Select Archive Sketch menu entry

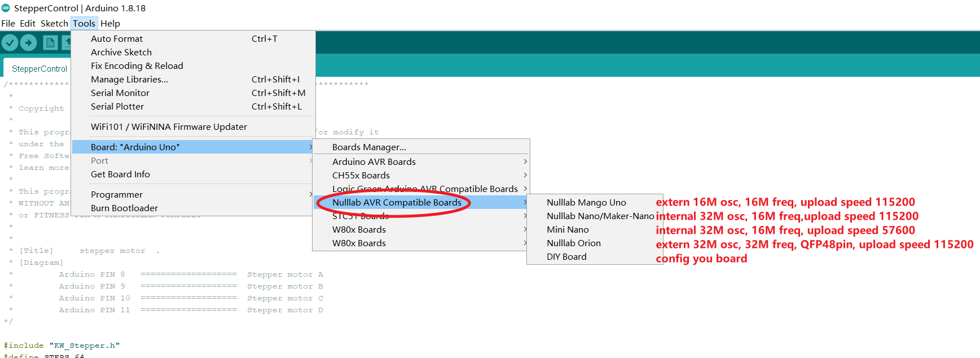tap(193, 52)
